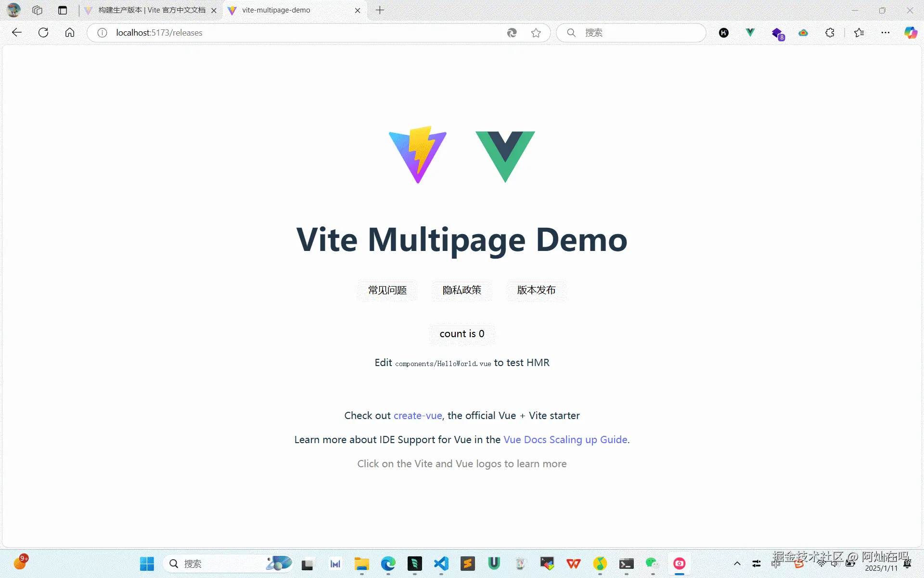This screenshot has width=924, height=578.
Task: Follow the create-vue link
Action: (x=417, y=416)
